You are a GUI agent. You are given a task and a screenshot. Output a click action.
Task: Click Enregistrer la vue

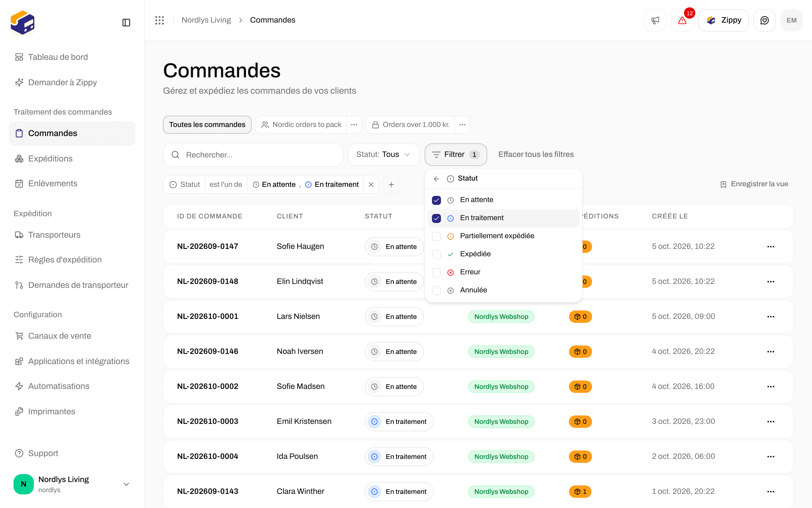click(754, 184)
